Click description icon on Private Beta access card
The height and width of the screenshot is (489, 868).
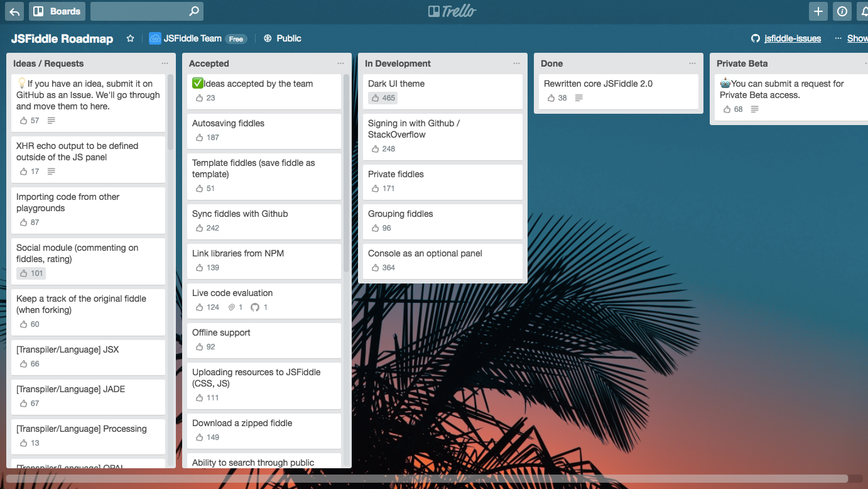[x=755, y=109]
